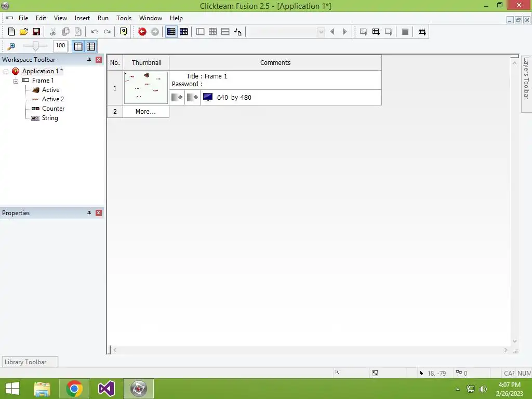Open a file with the folder icon
Screen dimensions: 532x399
pyautogui.click(x=24, y=32)
